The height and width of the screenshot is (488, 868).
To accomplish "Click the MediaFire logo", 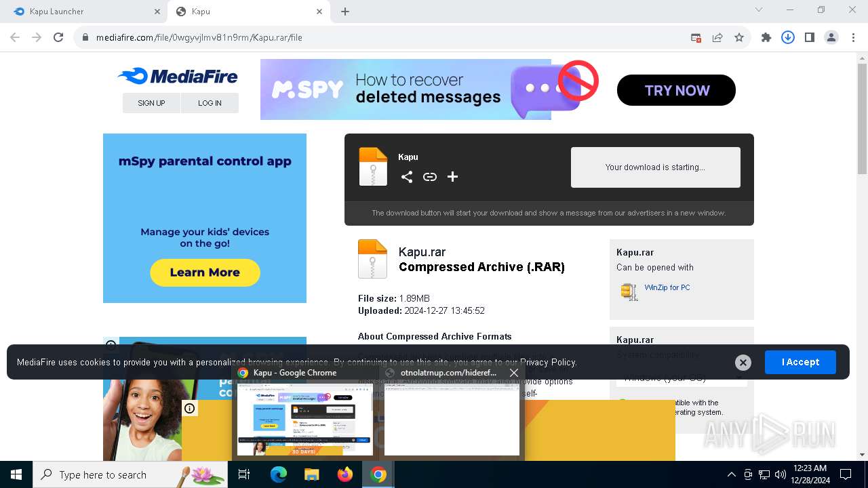I will point(178,76).
